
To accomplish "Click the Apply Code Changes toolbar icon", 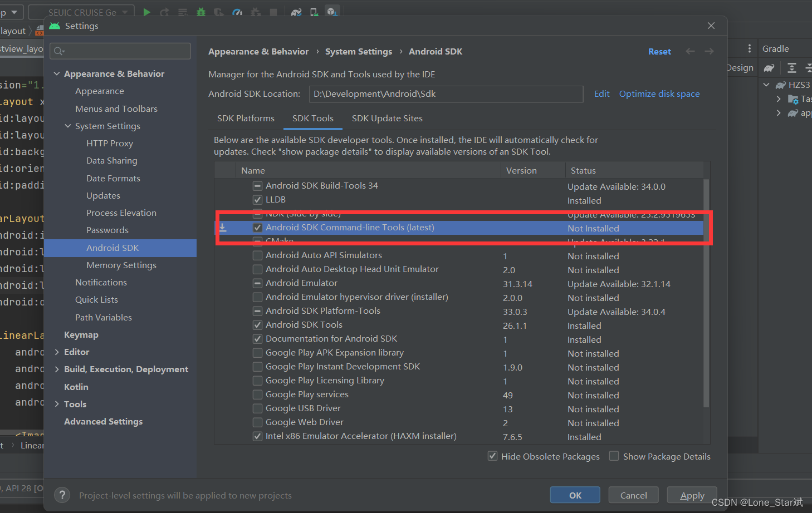I will [x=183, y=12].
